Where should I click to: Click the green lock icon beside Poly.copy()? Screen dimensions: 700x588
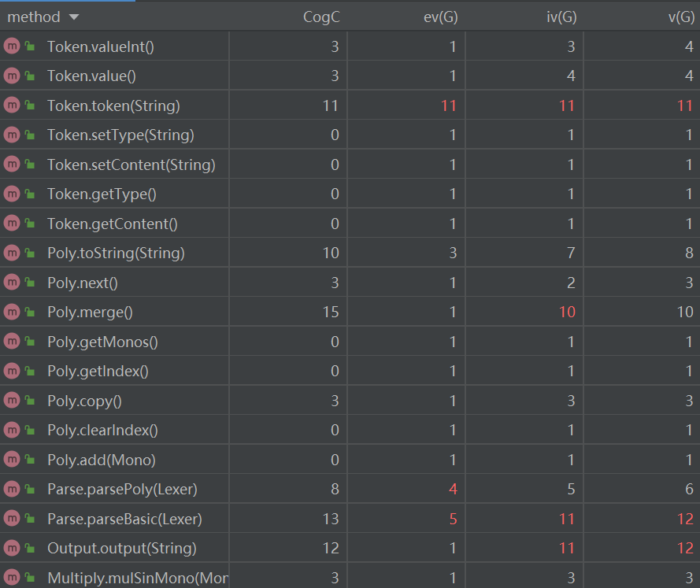coord(30,401)
